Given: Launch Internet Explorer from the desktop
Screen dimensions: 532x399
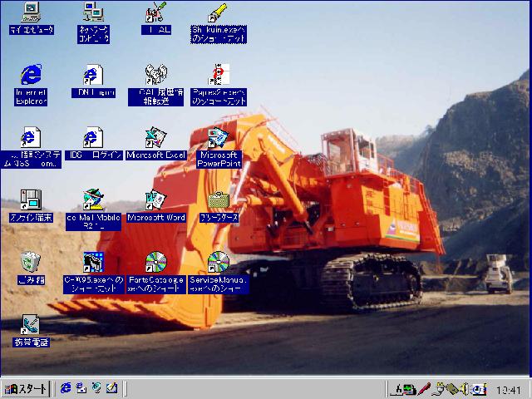Looking at the screenshot, I should click(x=31, y=75).
